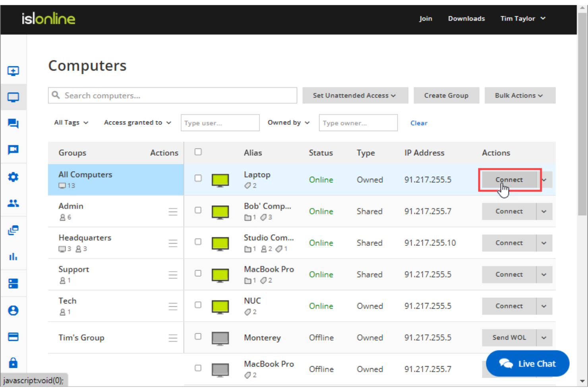Click the green monitor icon for NUC
This screenshot has height=392, width=588.
(x=220, y=307)
